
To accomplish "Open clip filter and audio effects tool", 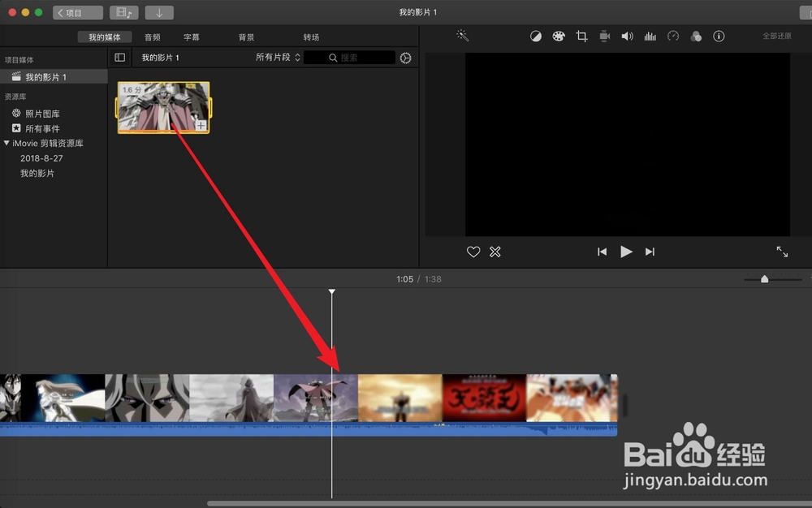I will 696,37.
